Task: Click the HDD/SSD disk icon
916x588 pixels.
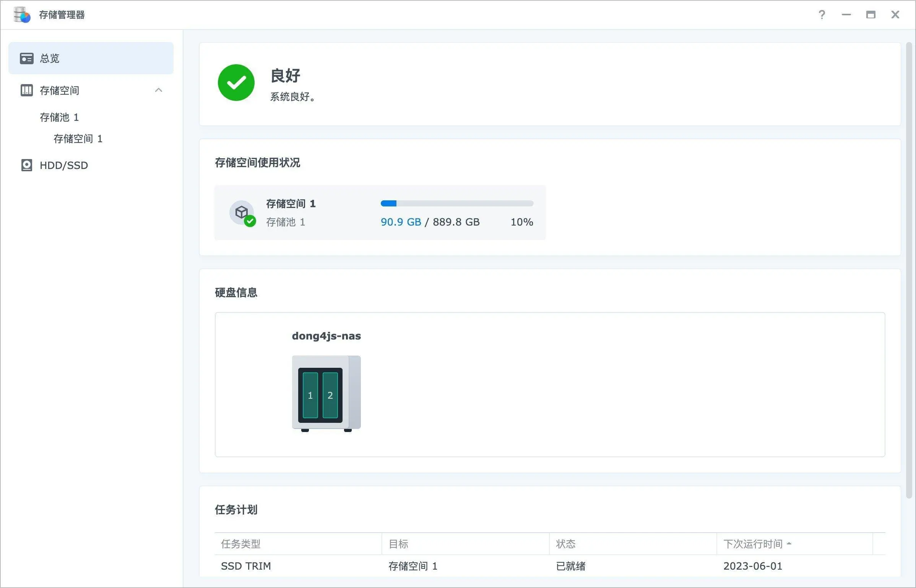Action: (27, 165)
